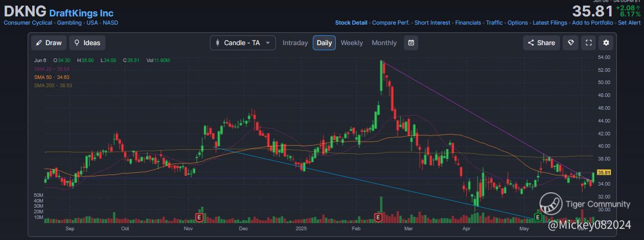Switch to the Intraday timeframe

point(295,43)
